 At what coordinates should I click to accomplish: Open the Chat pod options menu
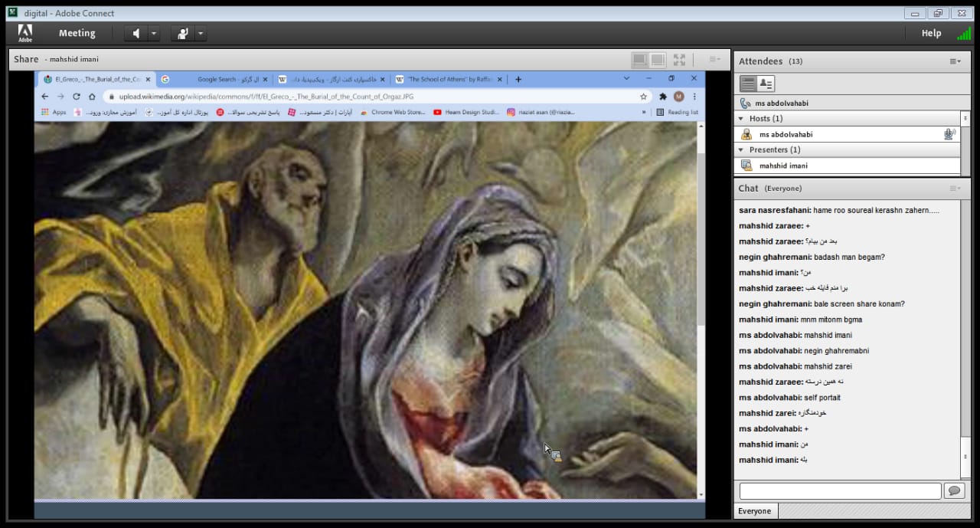(955, 189)
